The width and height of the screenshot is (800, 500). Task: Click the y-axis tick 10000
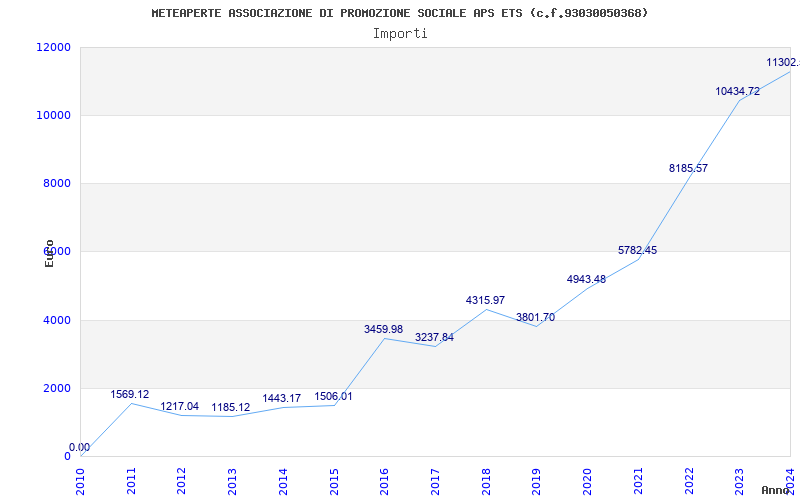[x=54, y=115]
